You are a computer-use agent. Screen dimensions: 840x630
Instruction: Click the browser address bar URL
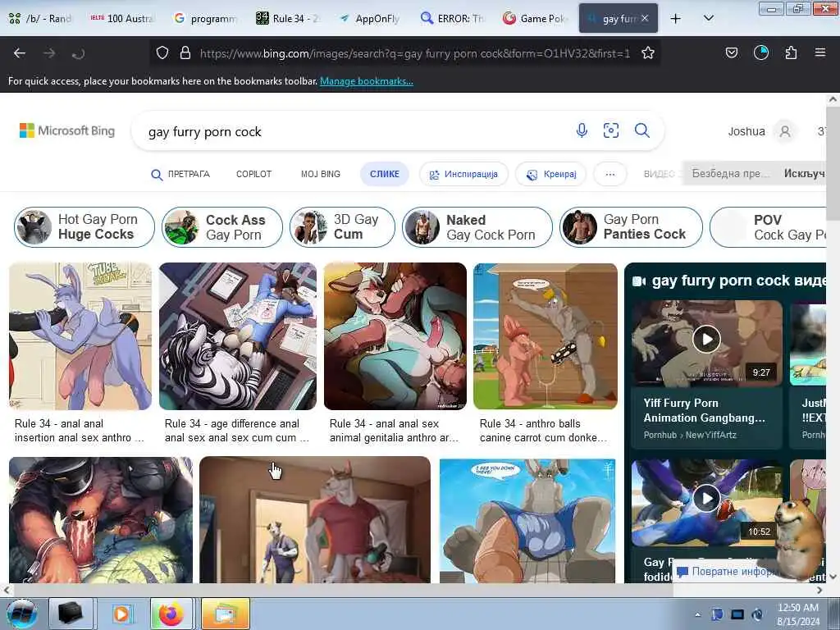(414, 53)
